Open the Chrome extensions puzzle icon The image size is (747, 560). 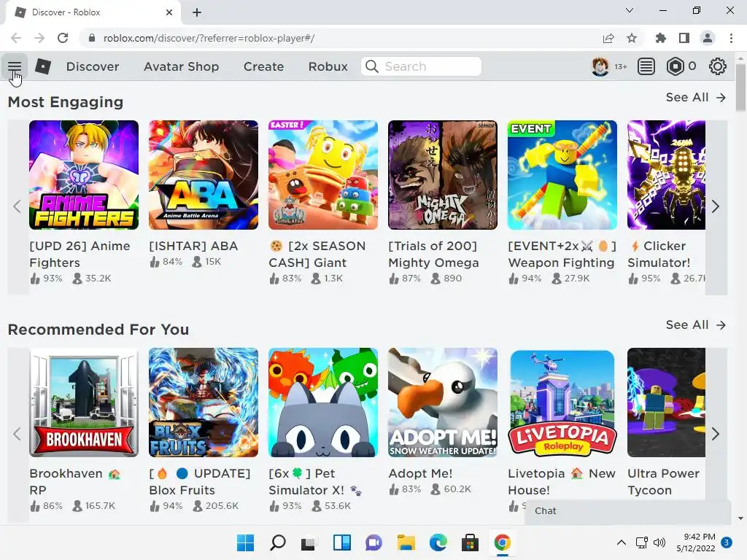click(660, 38)
